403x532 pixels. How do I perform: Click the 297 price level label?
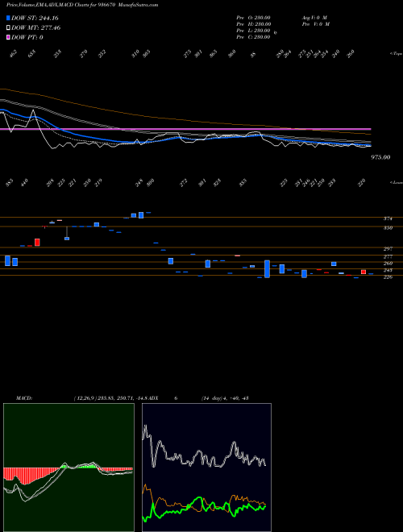tap(388, 249)
